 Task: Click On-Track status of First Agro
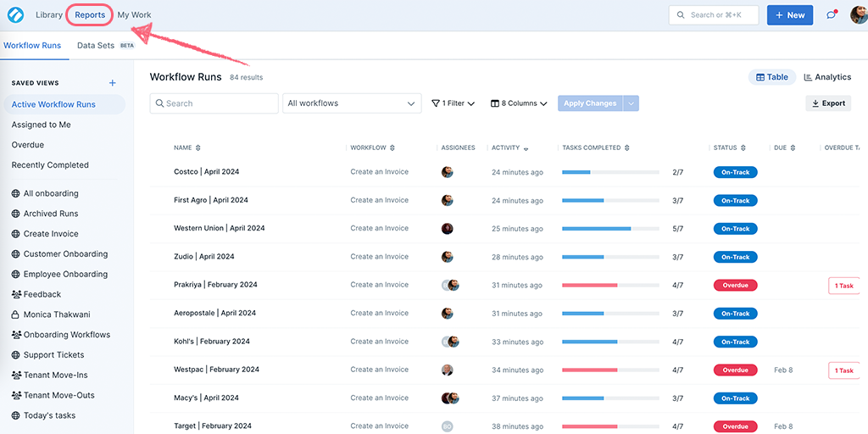pyautogui.click(x=735, y=200)
